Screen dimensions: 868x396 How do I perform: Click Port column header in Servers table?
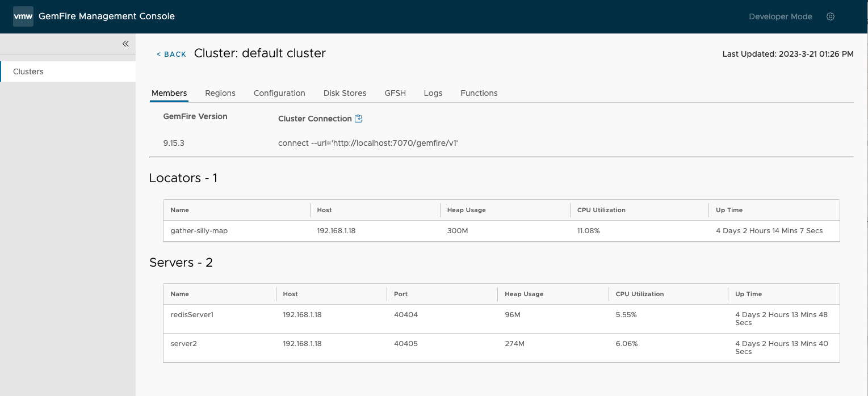[401, 294]
